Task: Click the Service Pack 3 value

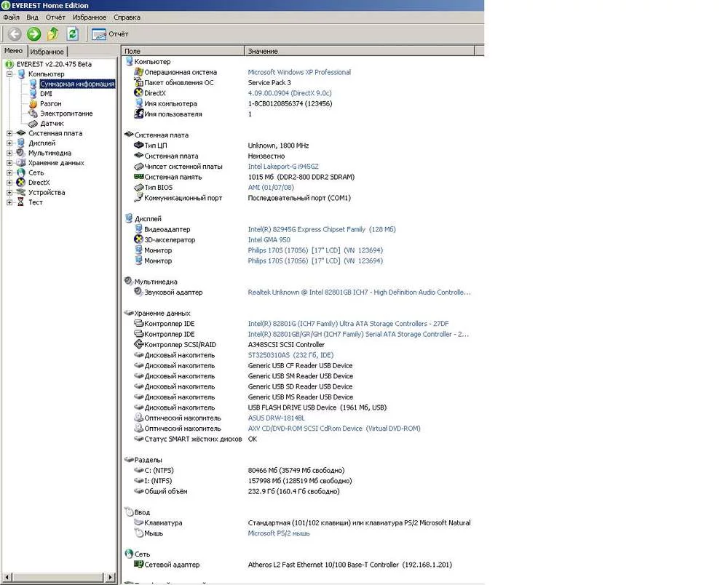Action: pos(269,82)
